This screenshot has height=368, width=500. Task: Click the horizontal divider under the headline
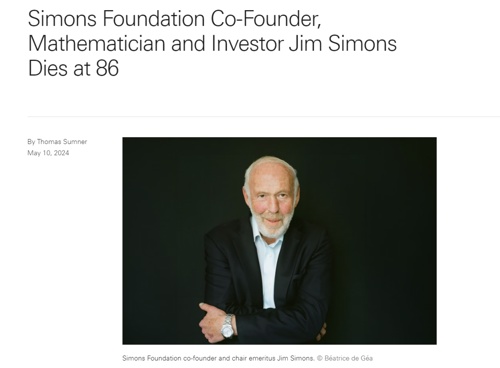(x=264, y=117)
